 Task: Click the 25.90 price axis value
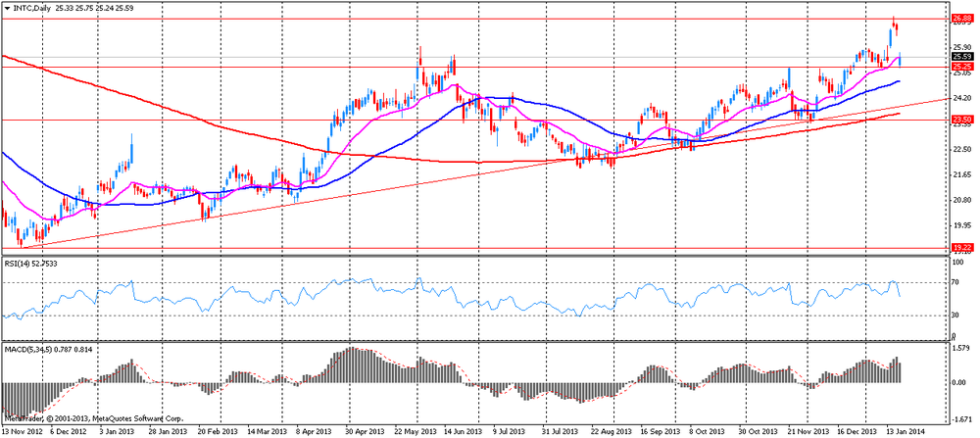960,47
